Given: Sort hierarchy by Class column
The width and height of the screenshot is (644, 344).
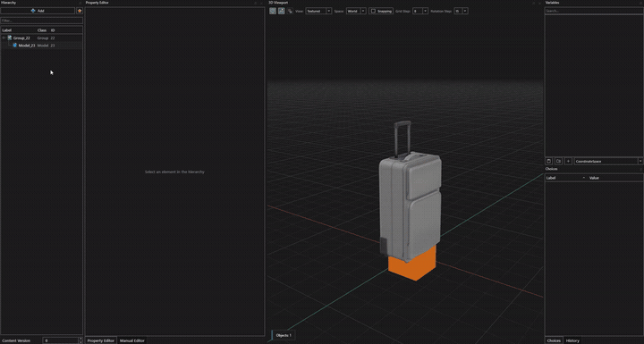Looking at the screenshot, I should 42,30.
